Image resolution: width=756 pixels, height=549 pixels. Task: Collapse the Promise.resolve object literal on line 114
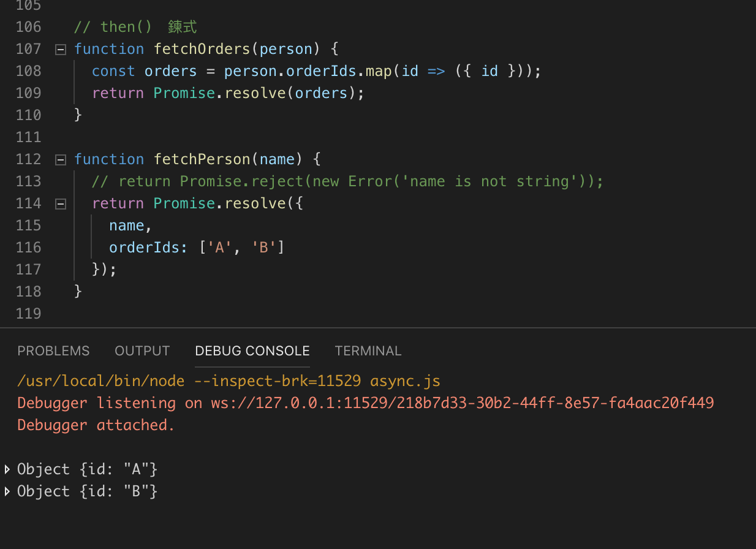click(59, 203)
